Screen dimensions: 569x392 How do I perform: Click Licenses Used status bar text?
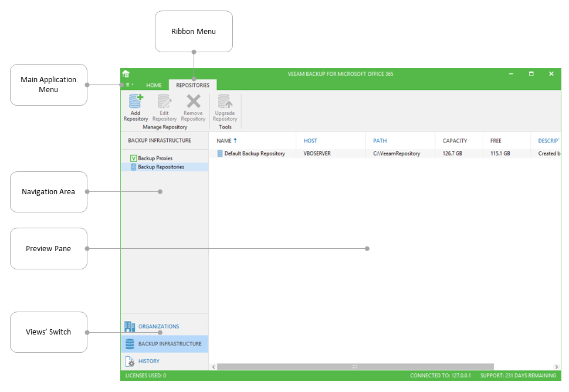[146, 376]
